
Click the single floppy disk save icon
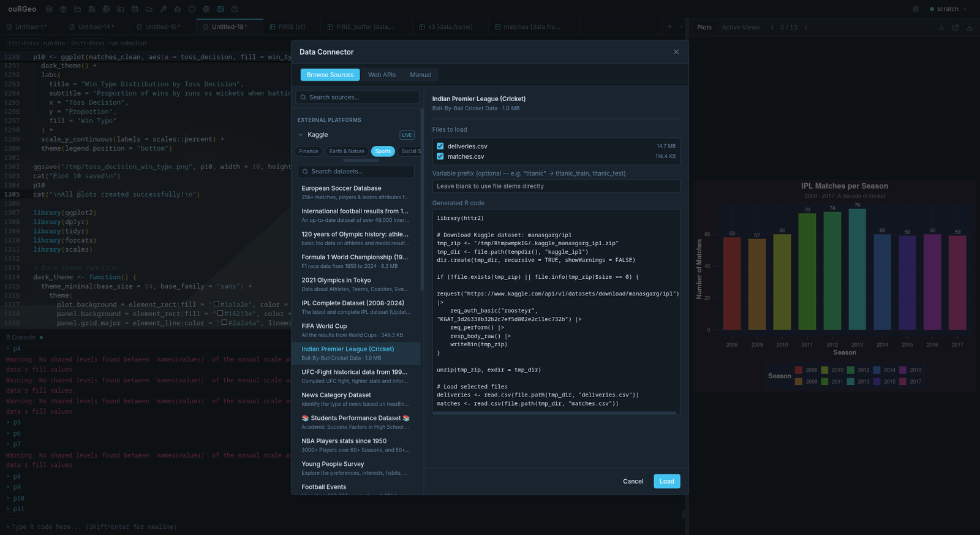tap(92, 9)
